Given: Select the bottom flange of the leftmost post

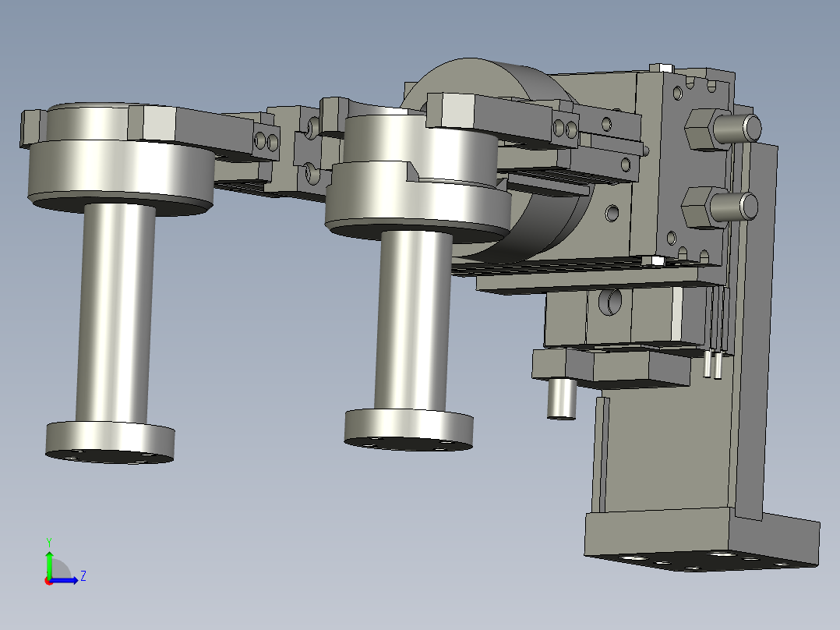Looking at the screenshot, I should (111, 442).
